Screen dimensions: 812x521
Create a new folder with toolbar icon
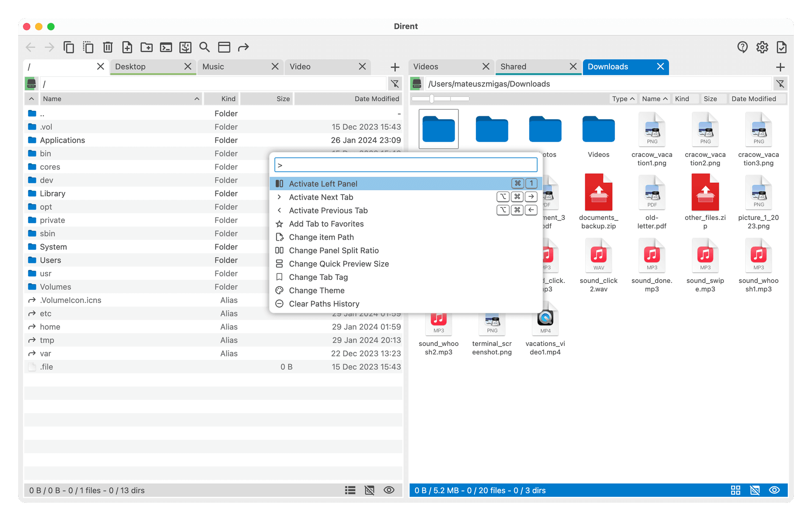(x=146, y=47)
